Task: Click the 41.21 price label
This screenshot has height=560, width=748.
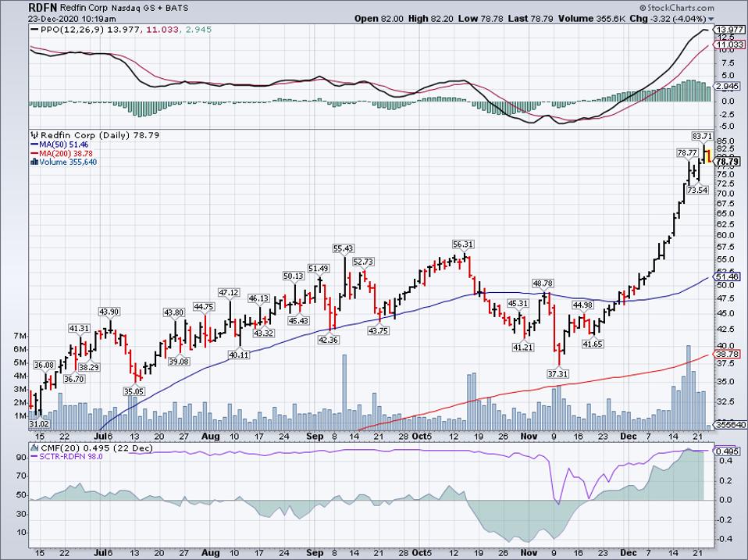Action: pos(522,347)
